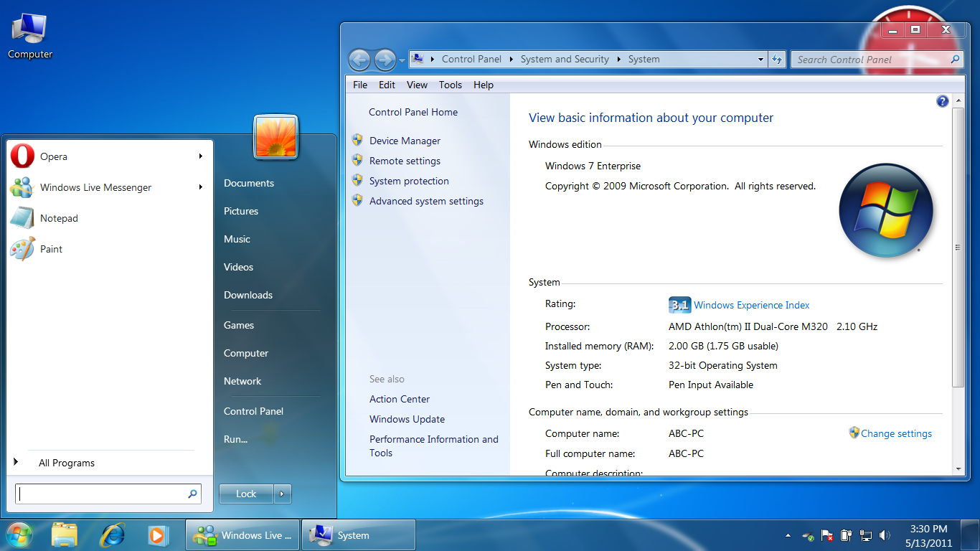Select the System taskbar button
Image resolution: width=980 pixels, height=551 pixels.
coord(359,535)
